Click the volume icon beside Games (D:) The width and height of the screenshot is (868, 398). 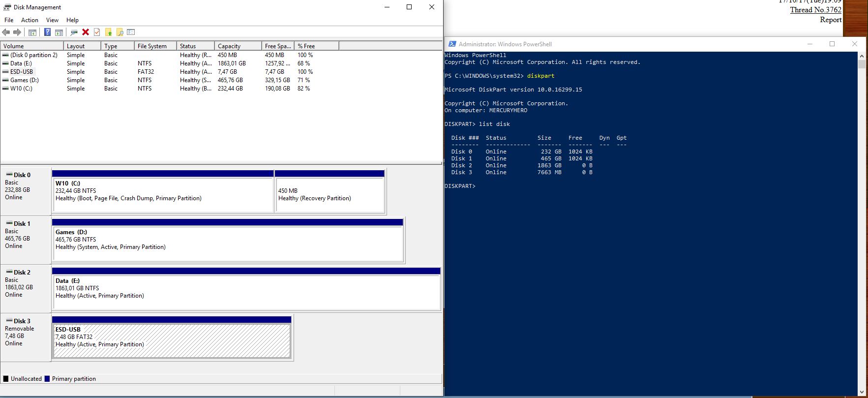tap(5, 80)
